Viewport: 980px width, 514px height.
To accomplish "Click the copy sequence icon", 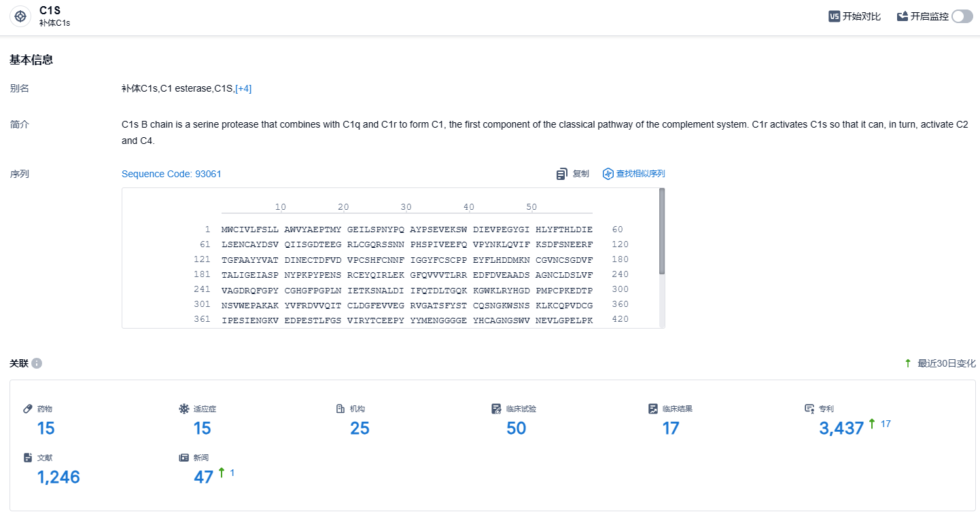I will point(561,174).
